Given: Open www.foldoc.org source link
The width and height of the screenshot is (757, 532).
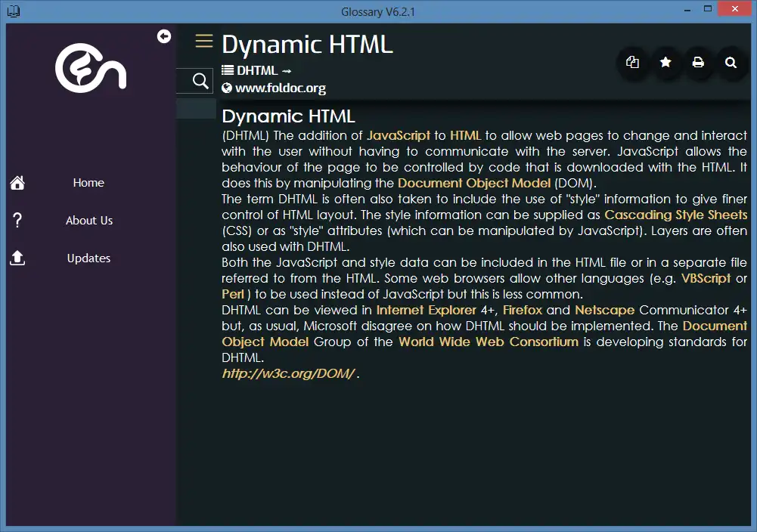Looking at the screenshot, I should tap(281, 88).
